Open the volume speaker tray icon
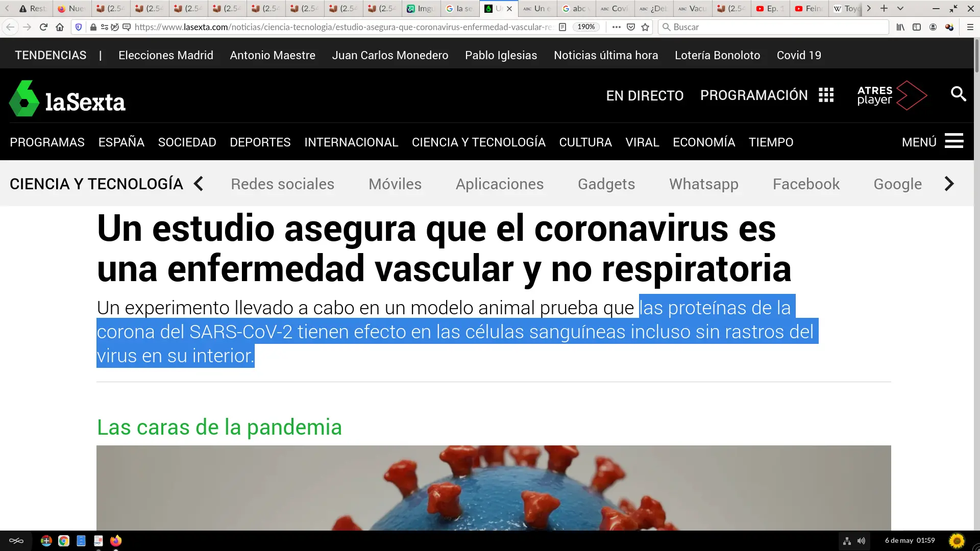 click(x=861, y=541)
